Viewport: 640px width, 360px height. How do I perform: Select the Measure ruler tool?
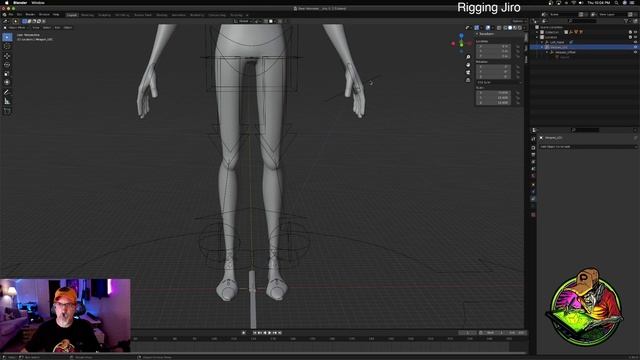pyautogui.click(x=7, y=101)
